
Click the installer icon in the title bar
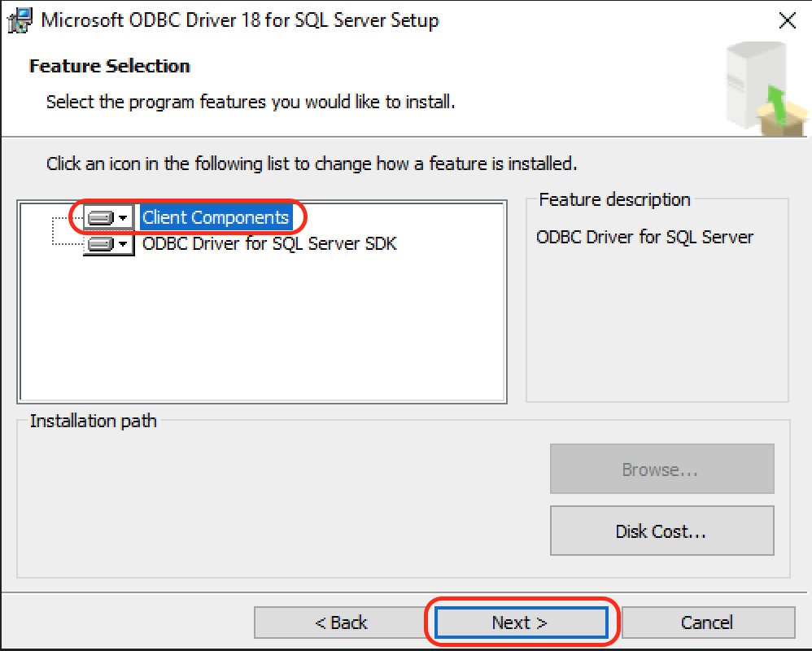(19, 20)
